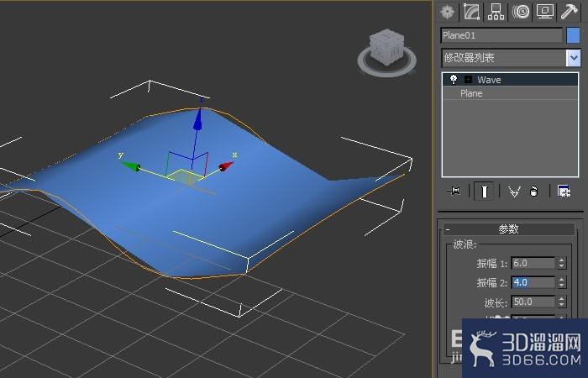Open the Create panel tab
Screen dimensions: 588x378
click(x=448, y=12)
